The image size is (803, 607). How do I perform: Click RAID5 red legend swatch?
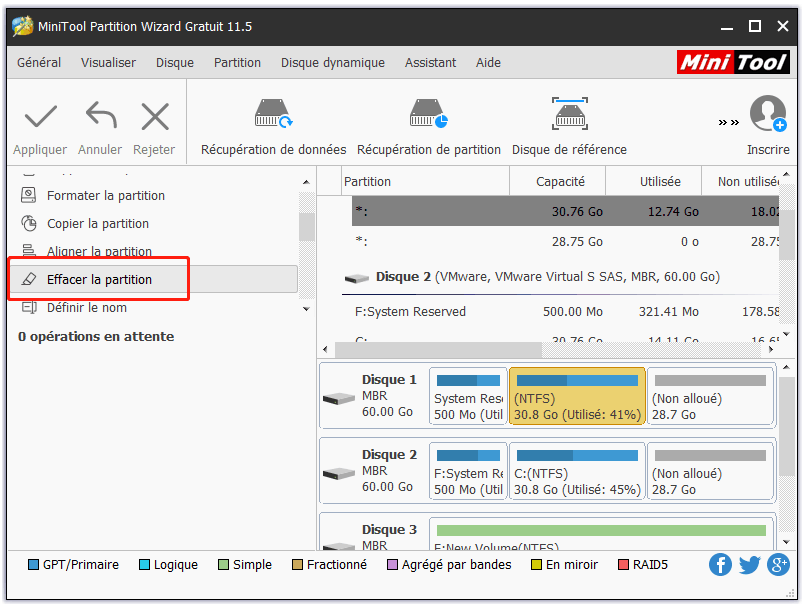[623, 564]
